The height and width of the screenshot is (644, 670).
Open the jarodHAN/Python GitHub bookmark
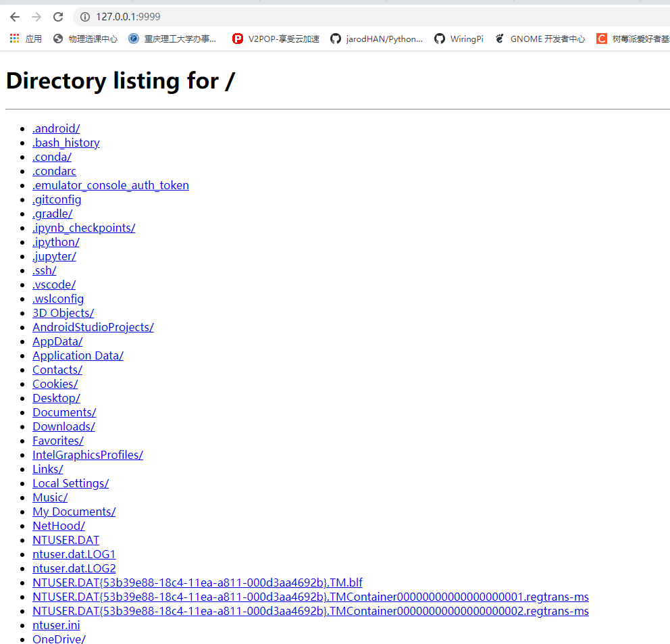tap(376, 39)
